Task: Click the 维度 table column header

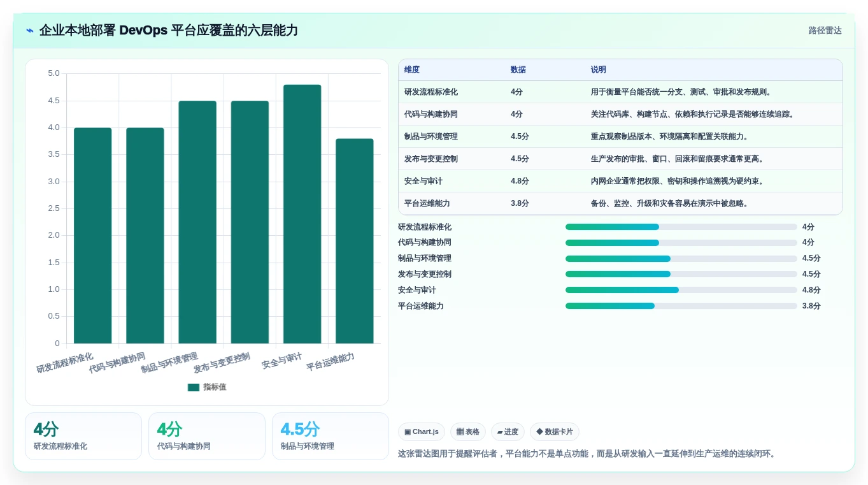Action: pos(412,70)
